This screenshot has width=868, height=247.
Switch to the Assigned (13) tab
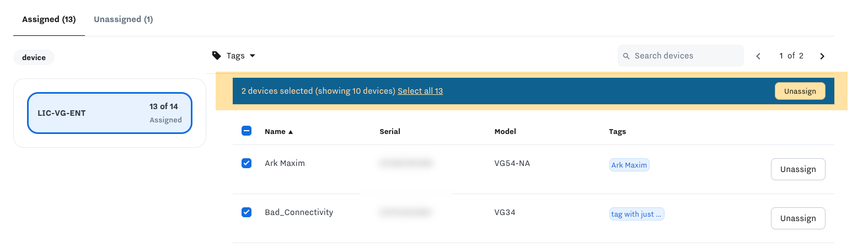pos(49,19)
